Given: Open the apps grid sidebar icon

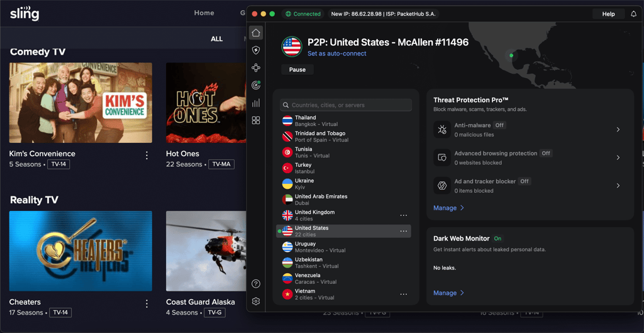Looking at the screenshot, I should [256, 120].
